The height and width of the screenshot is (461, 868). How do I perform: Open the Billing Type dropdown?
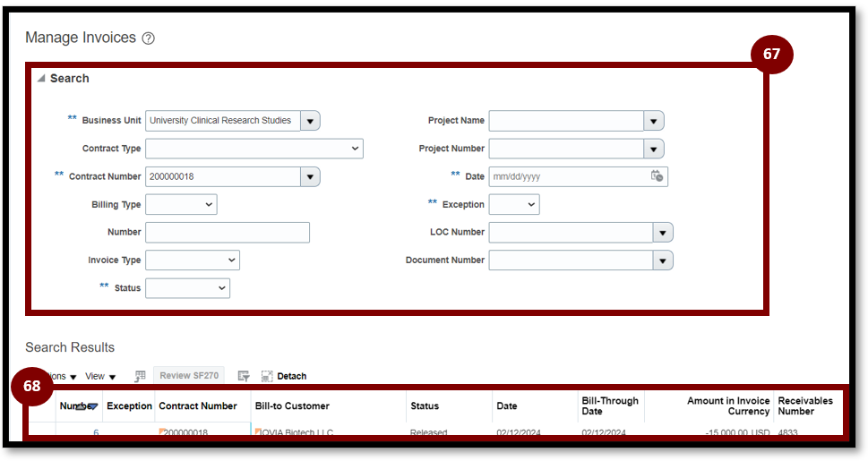click(x=181, y=204)
